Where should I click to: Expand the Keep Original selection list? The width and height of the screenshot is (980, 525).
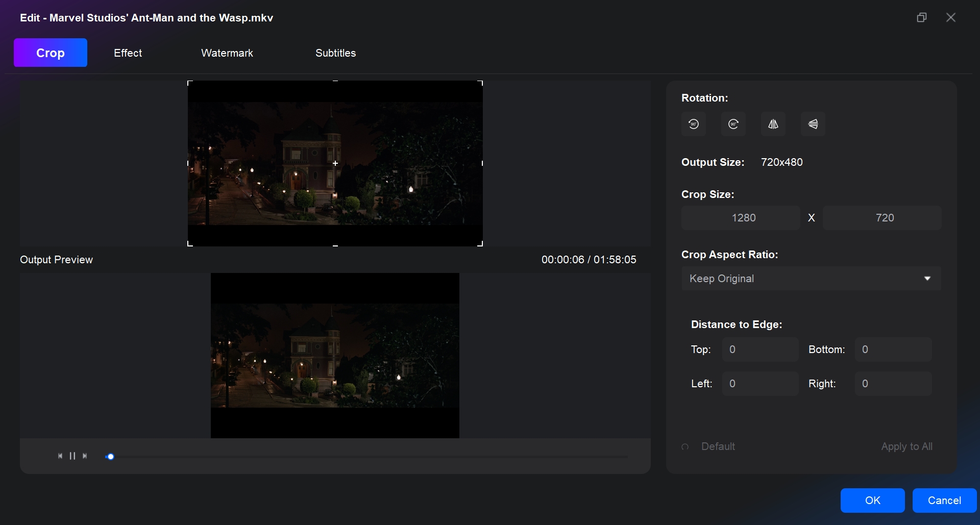[x=811, y=279]
